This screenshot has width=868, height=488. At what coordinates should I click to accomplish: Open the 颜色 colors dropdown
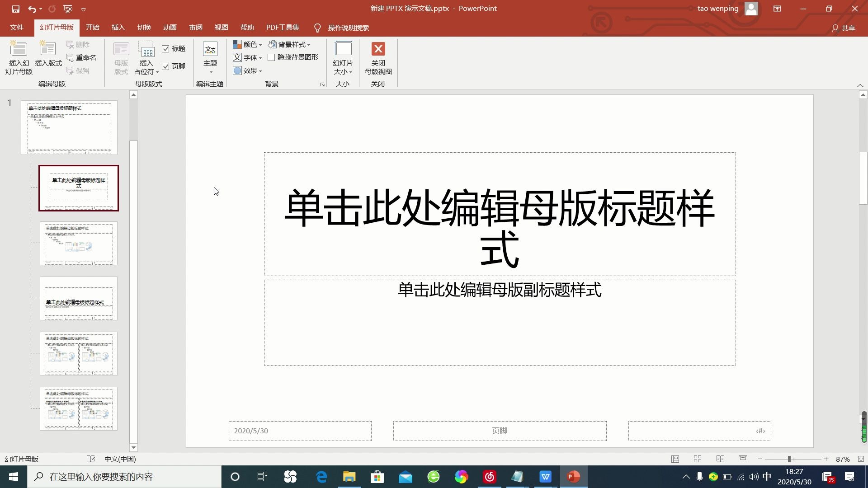click(248, 44)
